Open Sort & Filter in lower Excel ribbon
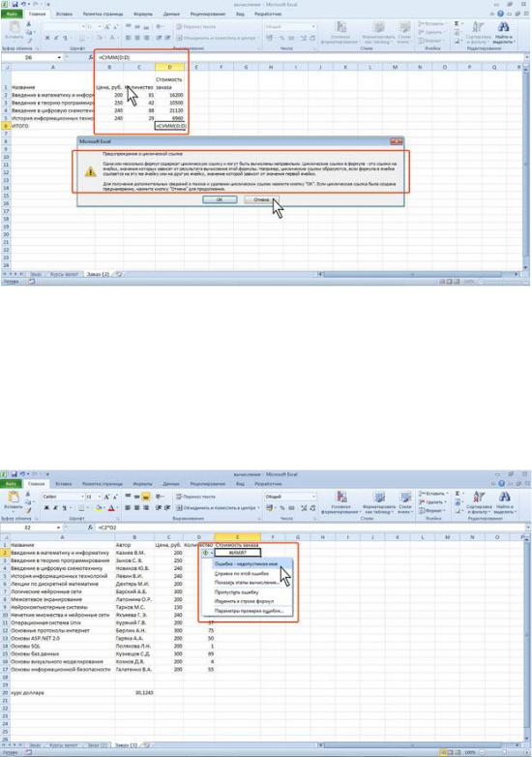Image resolution: width=532 pixels, height=757 pixels. click(479, 502)
